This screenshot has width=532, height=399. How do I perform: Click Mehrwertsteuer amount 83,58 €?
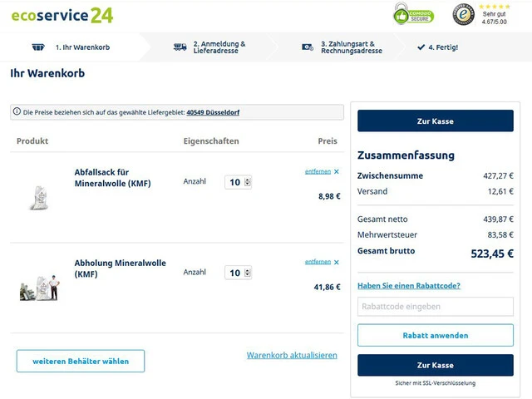(500, 234)
